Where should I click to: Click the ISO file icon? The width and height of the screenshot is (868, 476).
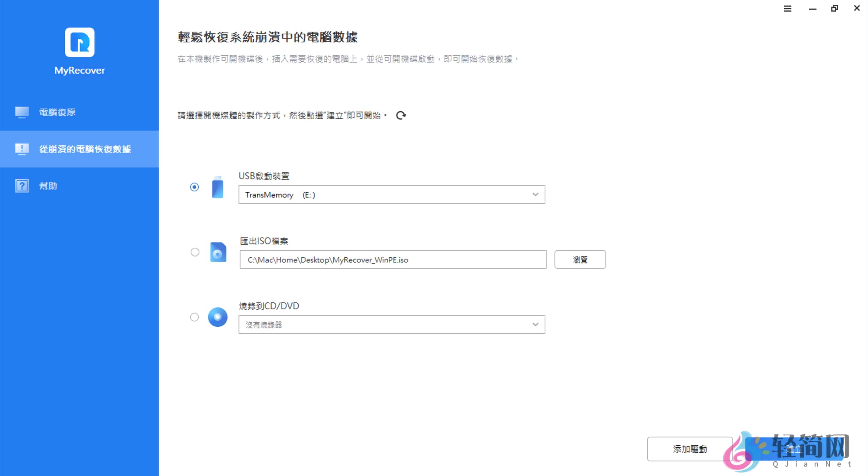(218, 252)
